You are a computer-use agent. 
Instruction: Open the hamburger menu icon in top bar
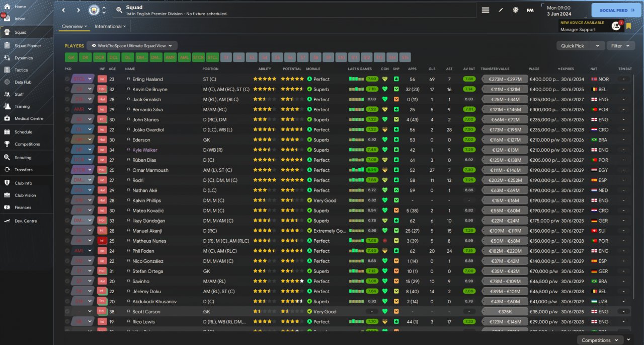pos(486,10)
